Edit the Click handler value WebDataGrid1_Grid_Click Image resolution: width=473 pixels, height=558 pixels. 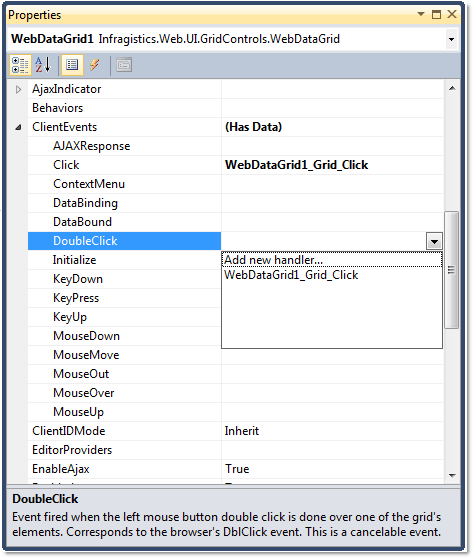(x=296, y=165)
